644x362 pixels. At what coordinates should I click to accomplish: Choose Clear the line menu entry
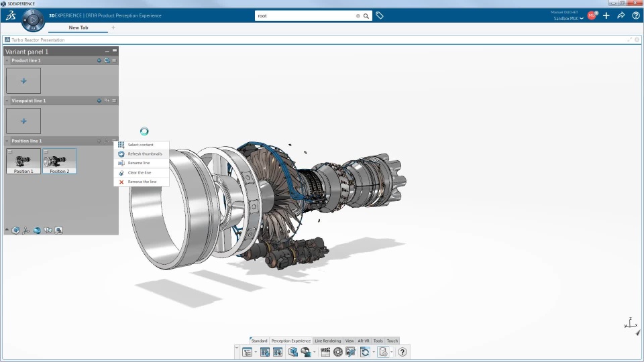pos(142,173)
